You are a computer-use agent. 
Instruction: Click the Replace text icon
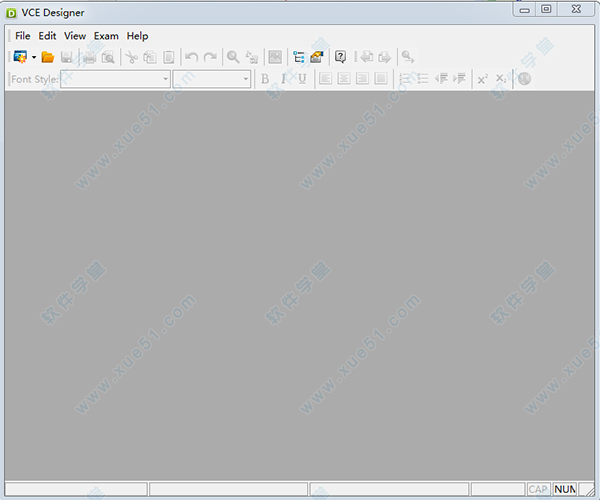pyautogui.click(x=252, y=57)
